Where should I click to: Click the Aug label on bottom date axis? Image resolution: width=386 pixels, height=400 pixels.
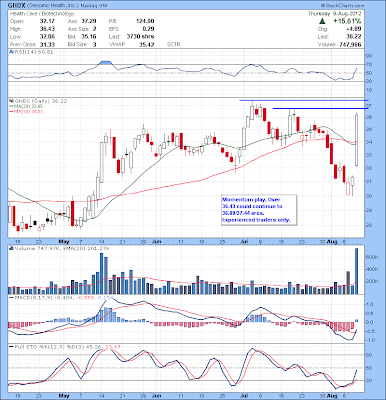tap(331, 396)
